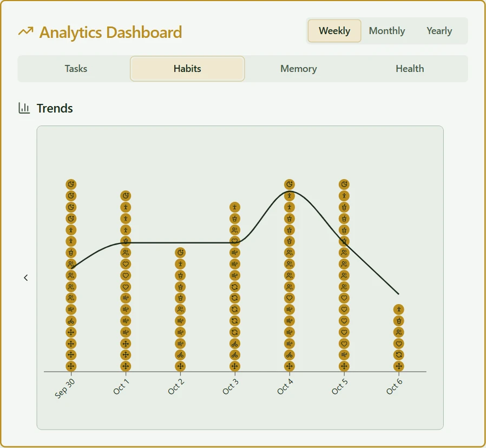Click the people icon in the Oct 3 column
Viewport: 486px width, 448px height.
point(235,230)
